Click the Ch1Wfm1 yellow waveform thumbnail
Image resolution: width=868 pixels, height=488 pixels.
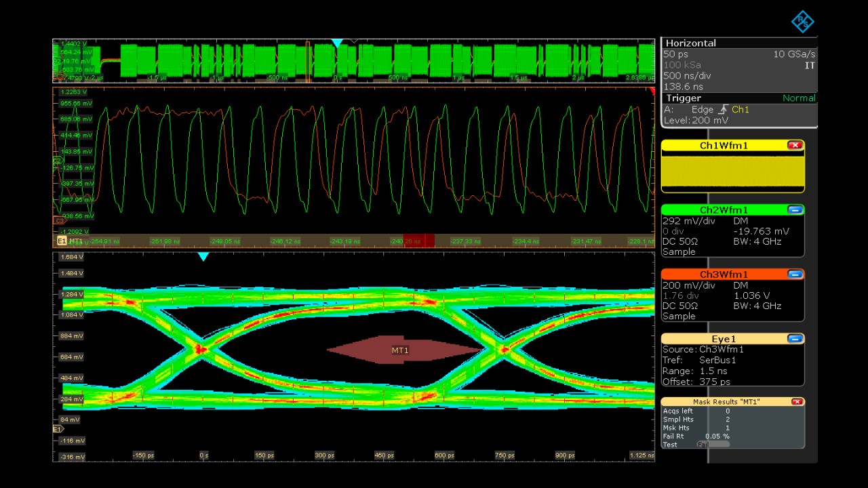pos(732,171)
